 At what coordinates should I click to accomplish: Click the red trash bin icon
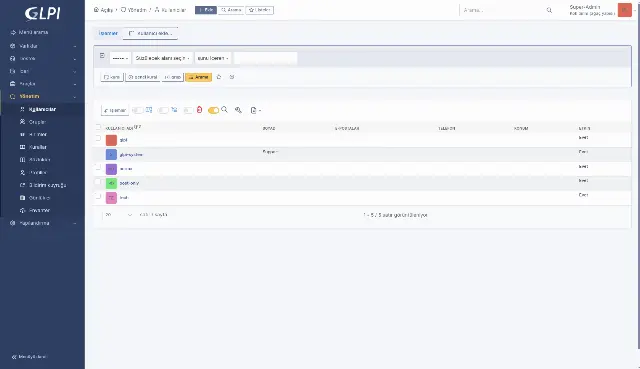tap(200, 110)
